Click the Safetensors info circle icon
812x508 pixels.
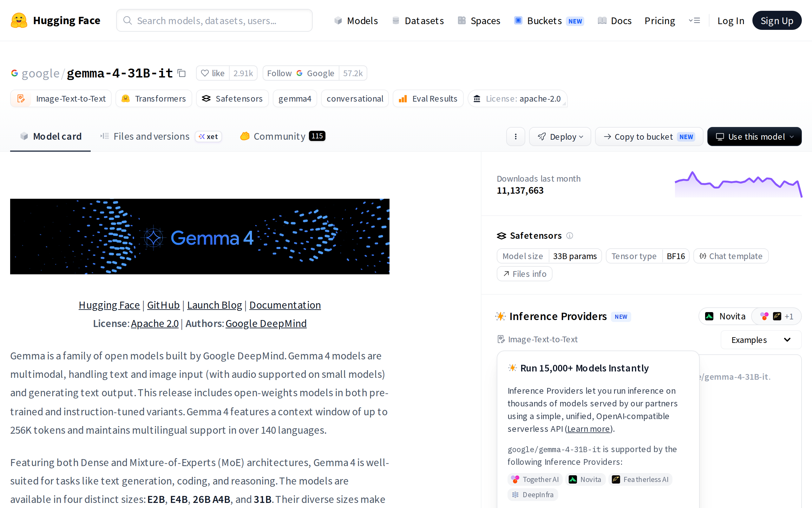(x=569, y=236)
